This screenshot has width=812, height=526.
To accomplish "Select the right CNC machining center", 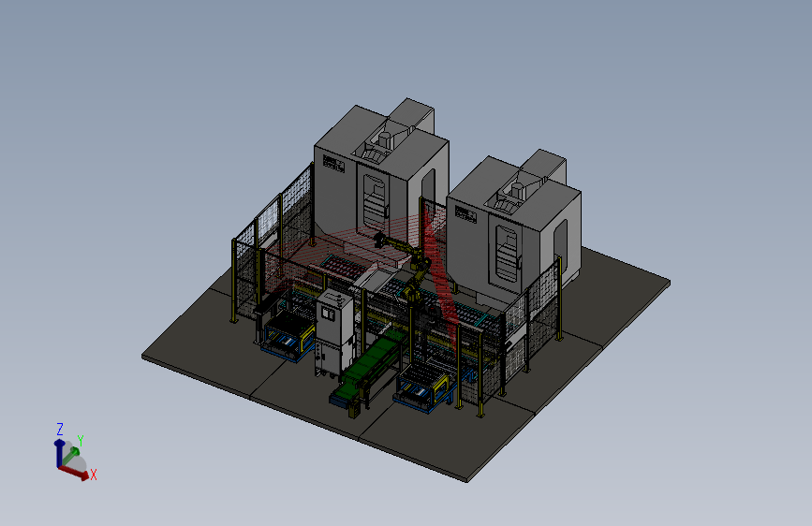I will [512, 227].
